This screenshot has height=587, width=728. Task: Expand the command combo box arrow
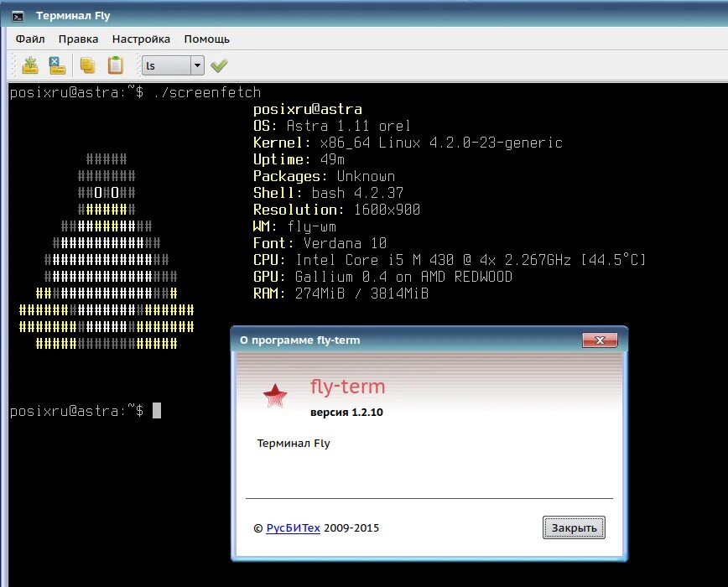[x=197, y=65]
